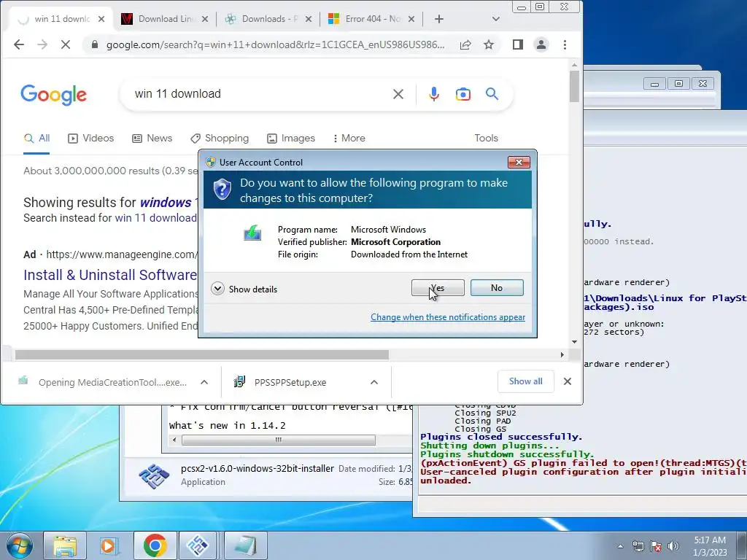Search by image camera icon

tap(463, 94)
